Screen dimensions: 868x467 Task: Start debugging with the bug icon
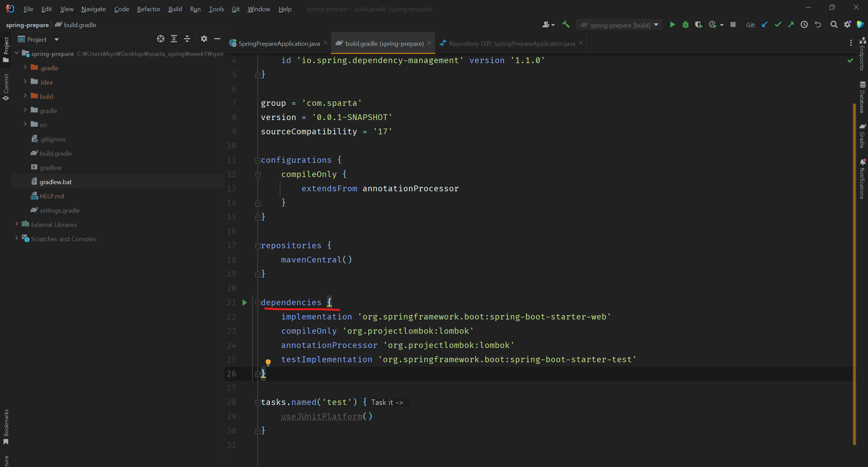tap(685, 25)
